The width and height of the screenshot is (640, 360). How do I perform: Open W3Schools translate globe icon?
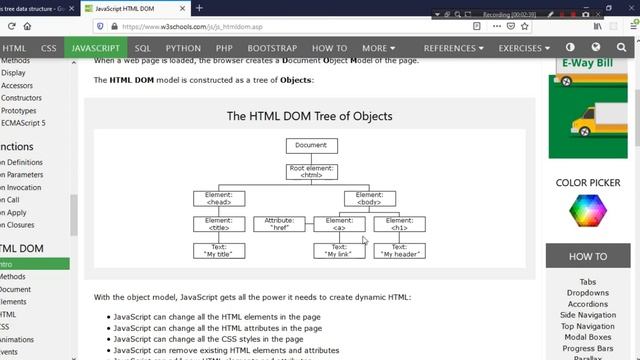tap(596, 48)
